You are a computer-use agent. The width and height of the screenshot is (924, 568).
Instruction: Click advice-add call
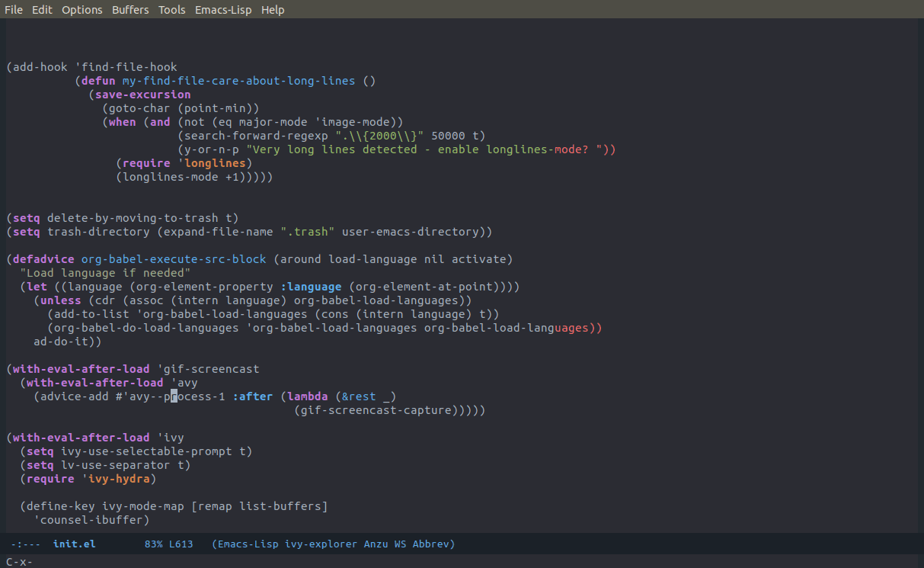click(x=74, y=396)
